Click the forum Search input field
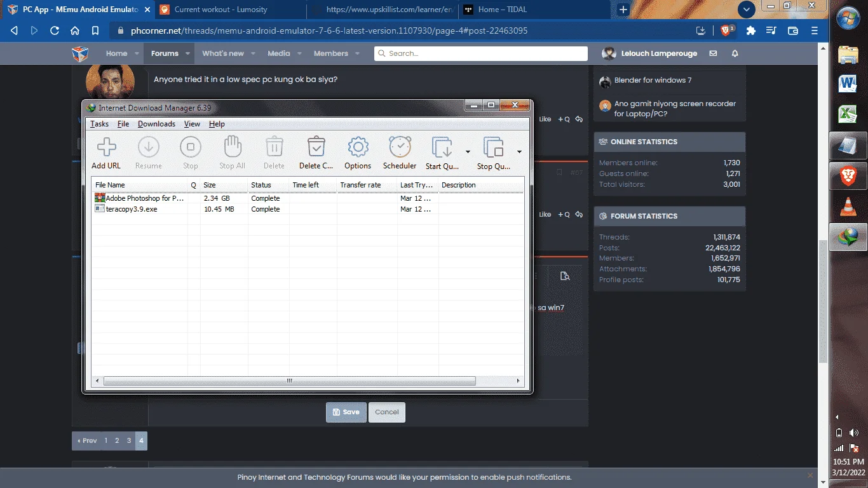The width and height of the screenshot is (868, 488). [x=481, y=53]
